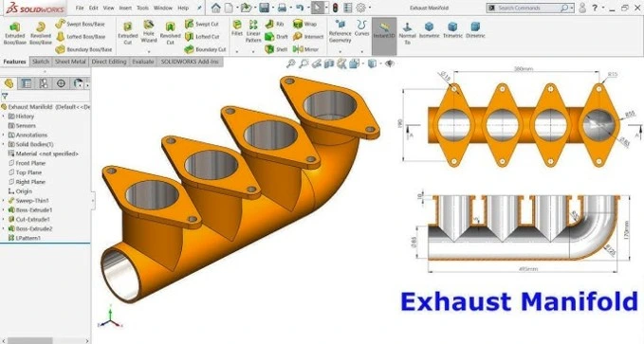Screen dimensions: 644x344
Task: Open the Hole Wizard dropdown arrow
Action: (149, 52)
